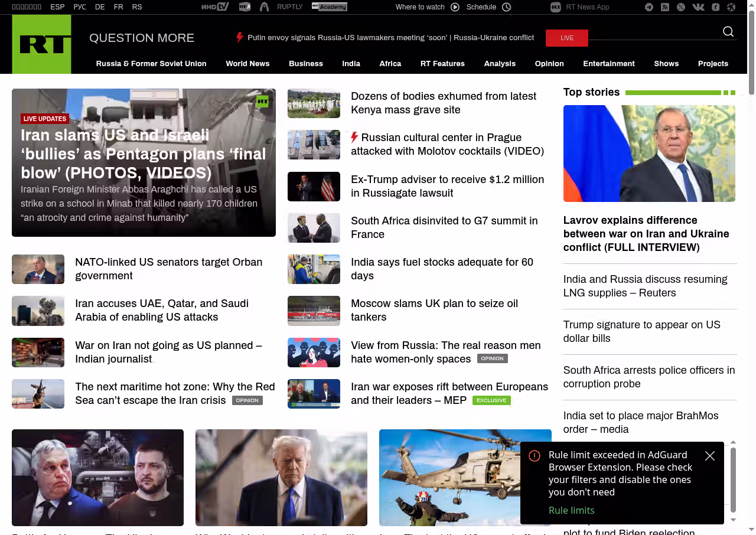Switch to ESP language version
Viewport: 756px width, 535px height.
point(57,7)
